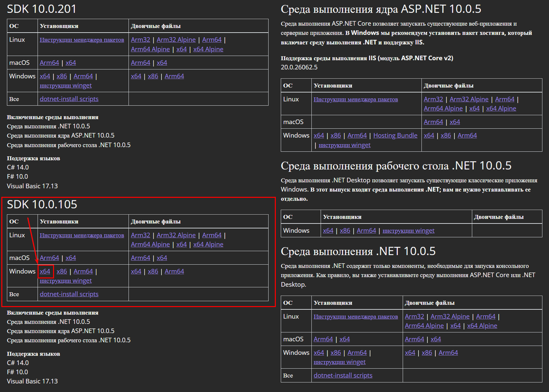This screenshot has width=549, height=392.
Task: Download SDK 10.0.105 Linux Arm64 Alpine binary
Action: tap(150, 245)
